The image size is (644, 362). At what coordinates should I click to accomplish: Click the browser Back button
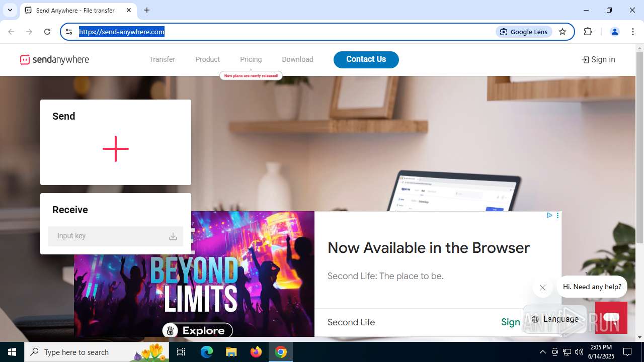11,32
